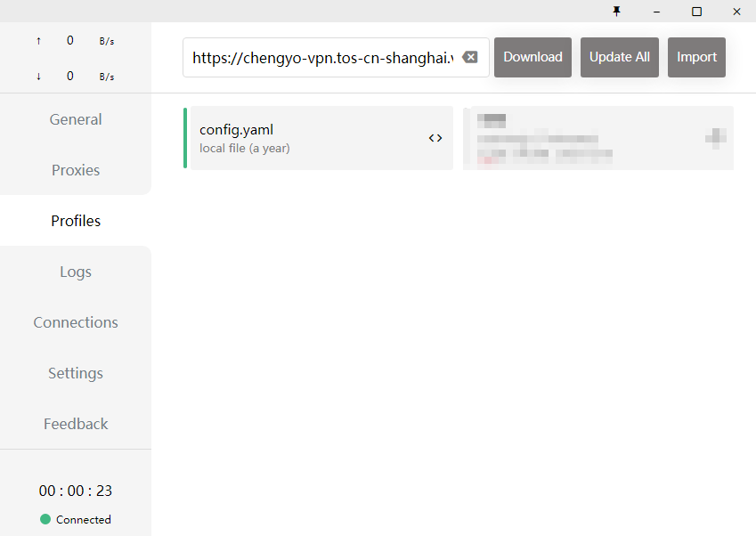Viewport: 756px width, 536px height.
Task: Switch to the Proxies tab
Action: coord(76,170)
